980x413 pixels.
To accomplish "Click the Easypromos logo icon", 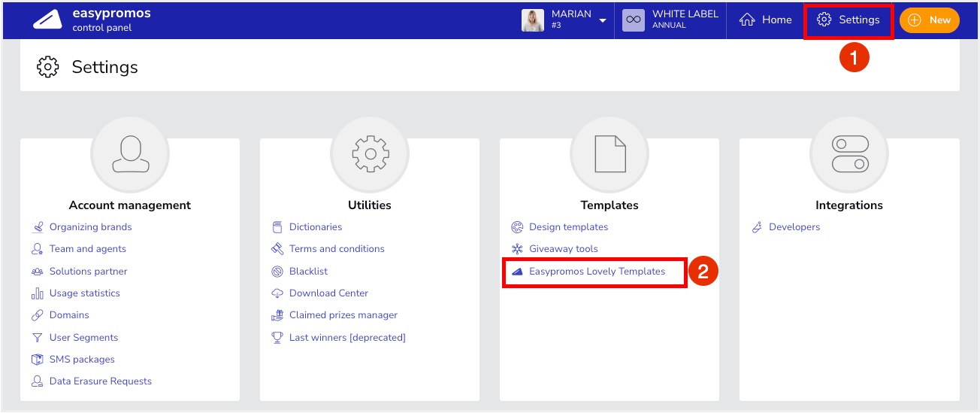I will click(47, 20).
